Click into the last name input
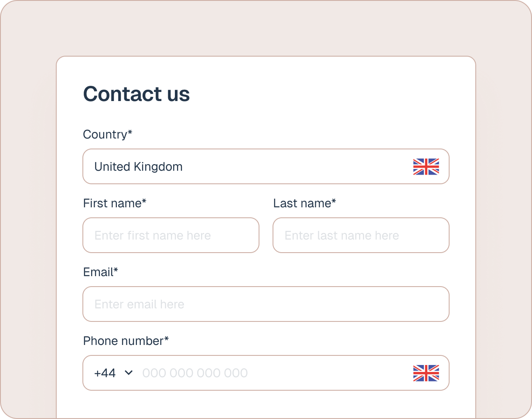This screenshot has width=532, height=419. pyautogui.click(x=361, y=235)
